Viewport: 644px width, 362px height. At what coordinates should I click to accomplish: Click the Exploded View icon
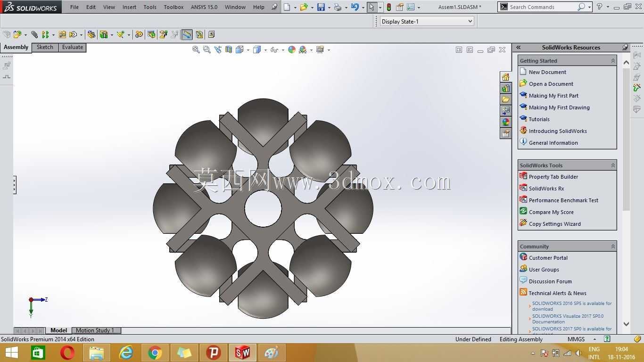click(x=164, y=34)
